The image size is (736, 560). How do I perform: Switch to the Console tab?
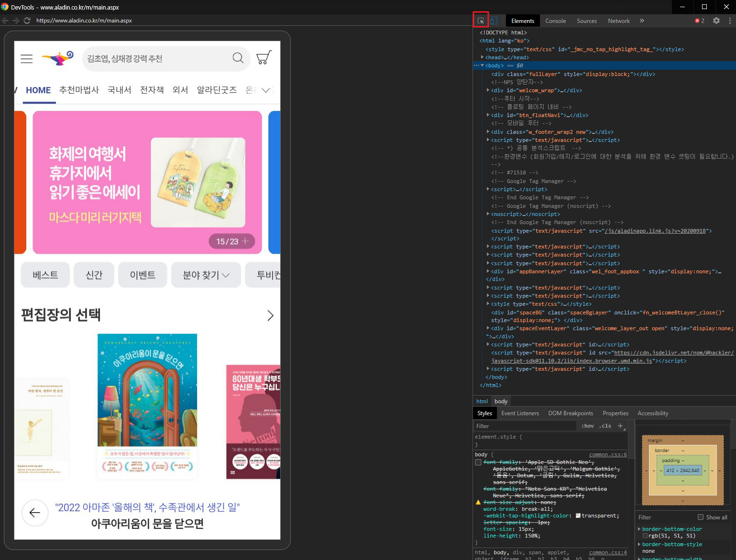[555, 21]
